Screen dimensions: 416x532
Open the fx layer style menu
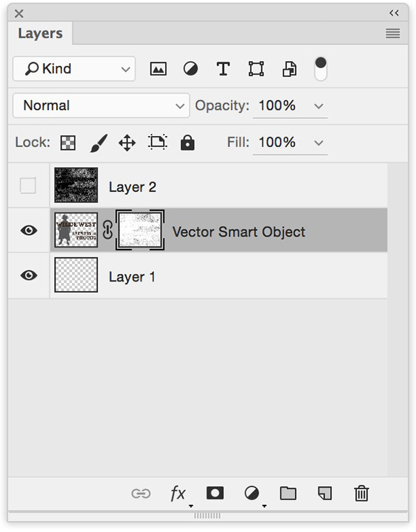pos(178,494)
